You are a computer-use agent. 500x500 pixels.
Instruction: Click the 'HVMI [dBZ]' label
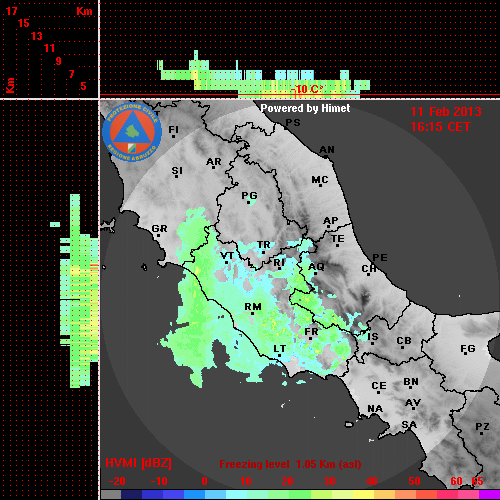pyautogui.click(x=138, y=463)
